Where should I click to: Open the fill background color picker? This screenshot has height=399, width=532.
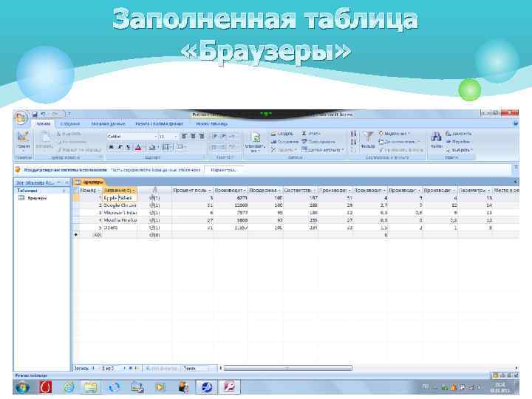(x=153, y=147)
